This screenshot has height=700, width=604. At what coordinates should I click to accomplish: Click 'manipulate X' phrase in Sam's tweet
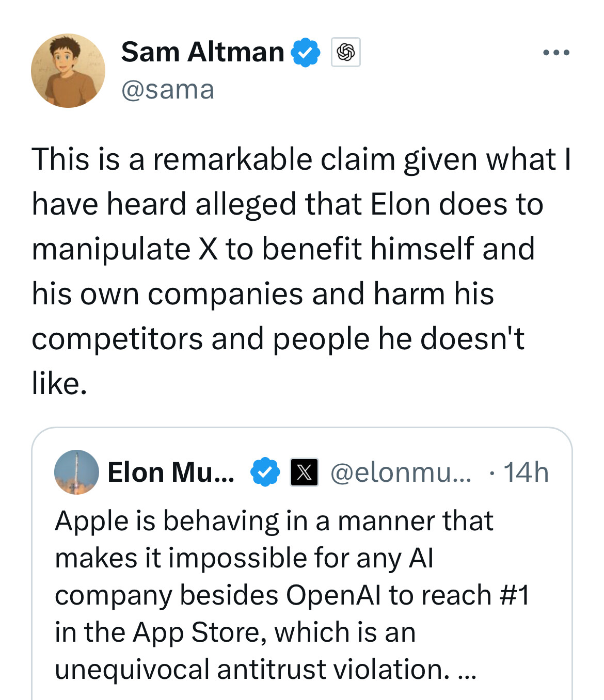tap(125, 249)
